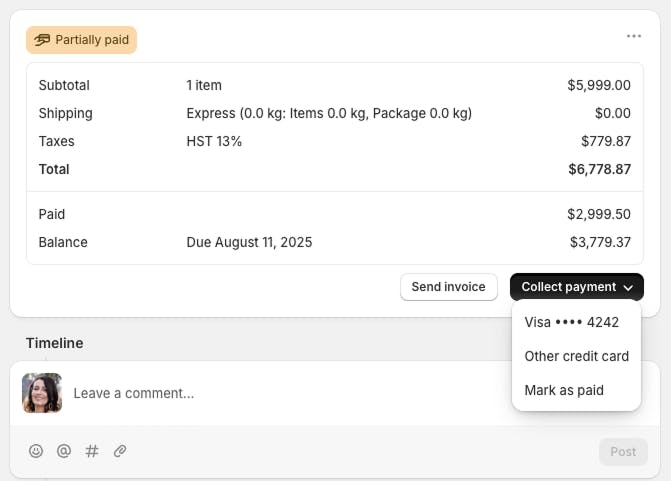The width and height of the screenshot is (671, 481).
Task: Collapse the Collect payment dropdown
Action: click(577, 287)
